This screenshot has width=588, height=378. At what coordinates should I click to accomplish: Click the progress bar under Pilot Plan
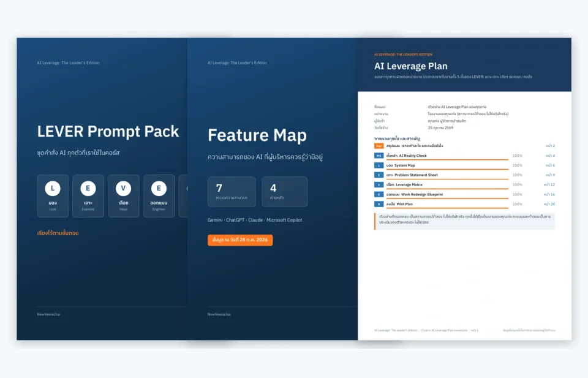click(447, 208)
